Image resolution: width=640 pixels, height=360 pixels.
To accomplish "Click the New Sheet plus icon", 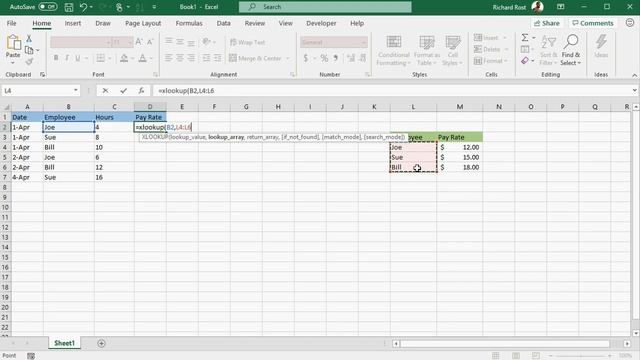I will pyautogui.click(x=101, y=344).
